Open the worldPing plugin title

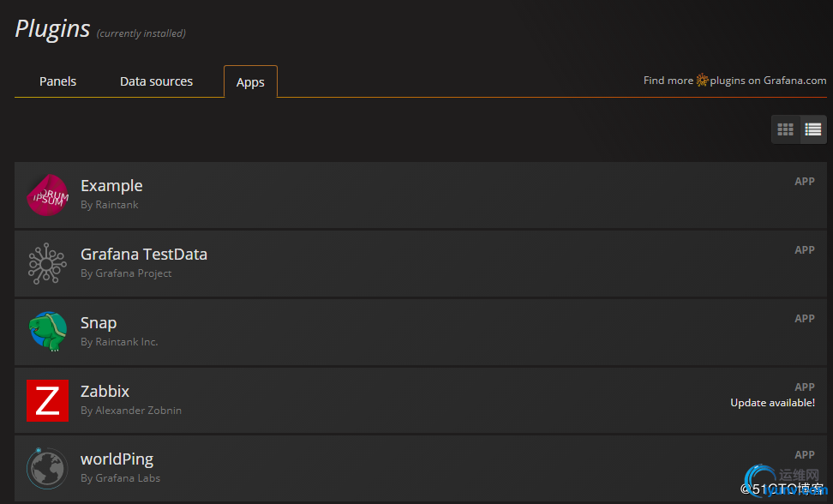coord(117,459)
